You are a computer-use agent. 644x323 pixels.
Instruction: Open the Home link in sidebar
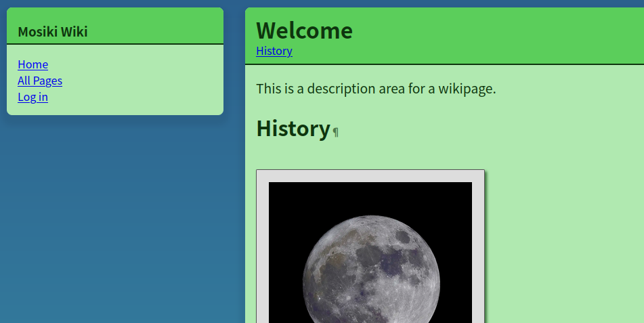coord(33,64)
